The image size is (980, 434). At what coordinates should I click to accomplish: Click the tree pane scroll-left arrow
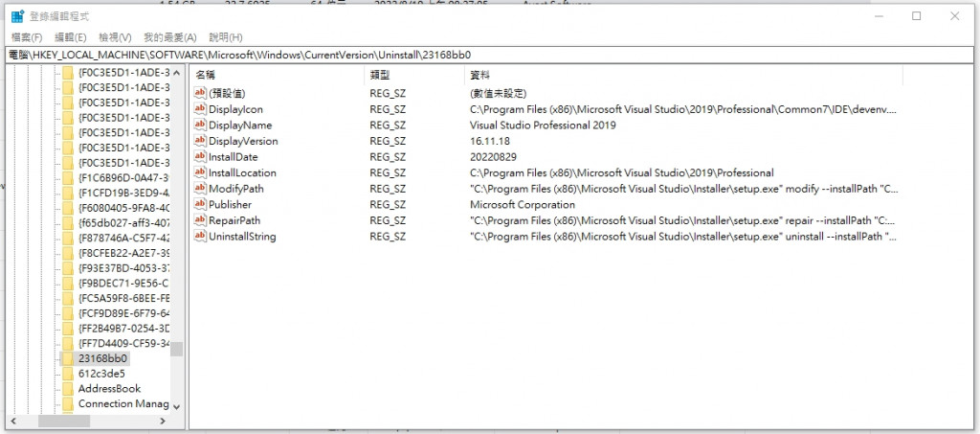[13, 422]
